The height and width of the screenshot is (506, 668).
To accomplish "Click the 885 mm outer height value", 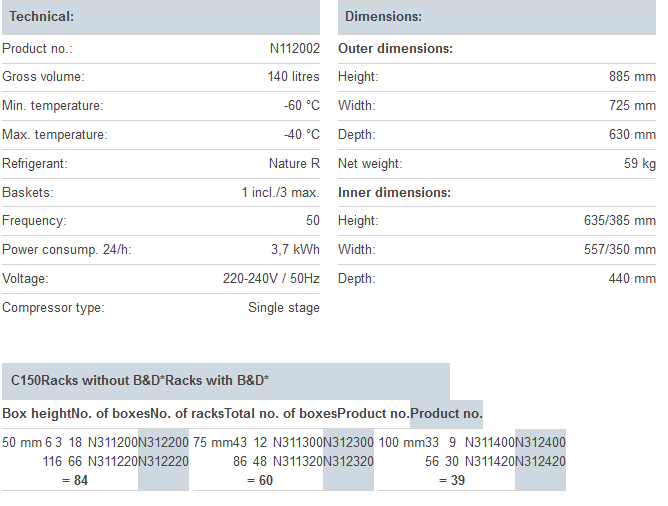I will 632,77.
